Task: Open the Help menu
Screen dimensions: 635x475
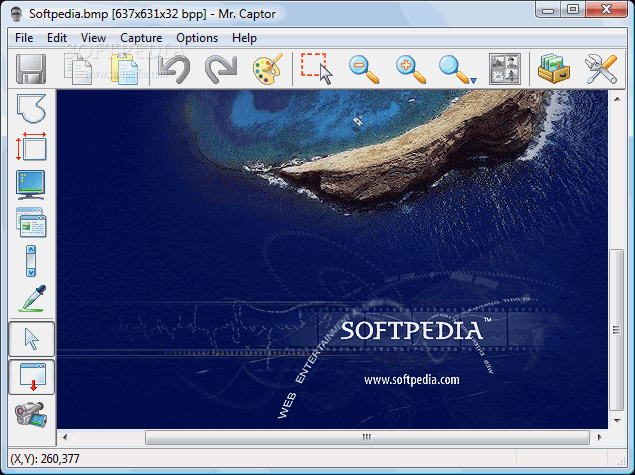Action: click(244, 38)
